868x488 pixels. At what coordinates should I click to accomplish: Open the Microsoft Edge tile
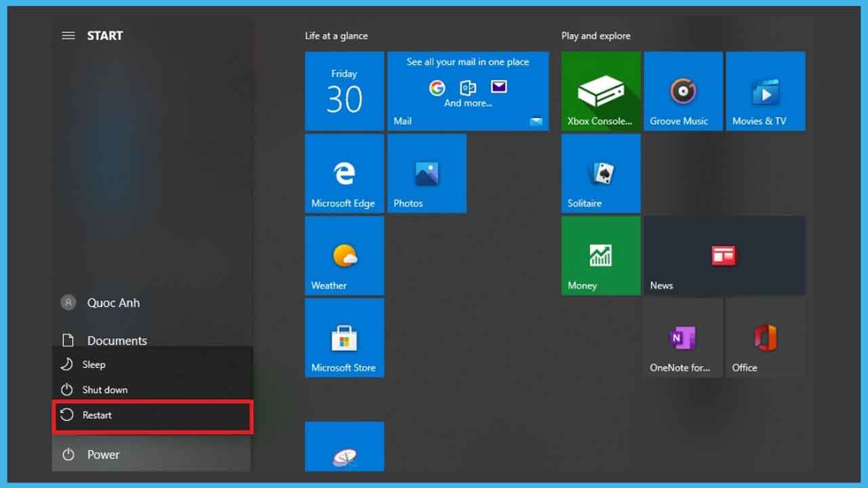[x=344, y=174]
